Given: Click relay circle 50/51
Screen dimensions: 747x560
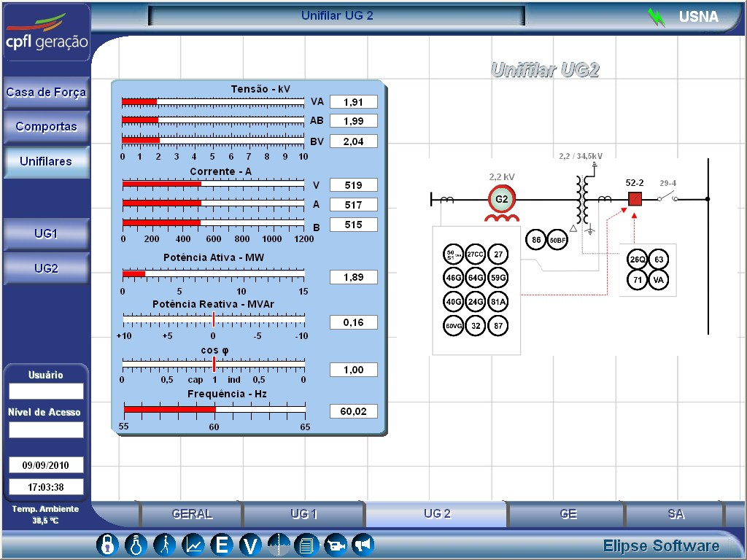Looking at the screenshot, I should (453, 254).
